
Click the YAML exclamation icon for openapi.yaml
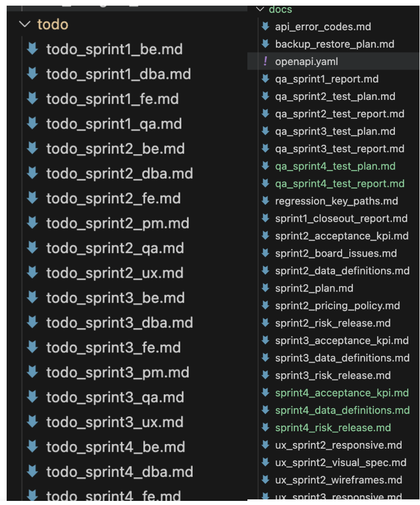(265, 61)
